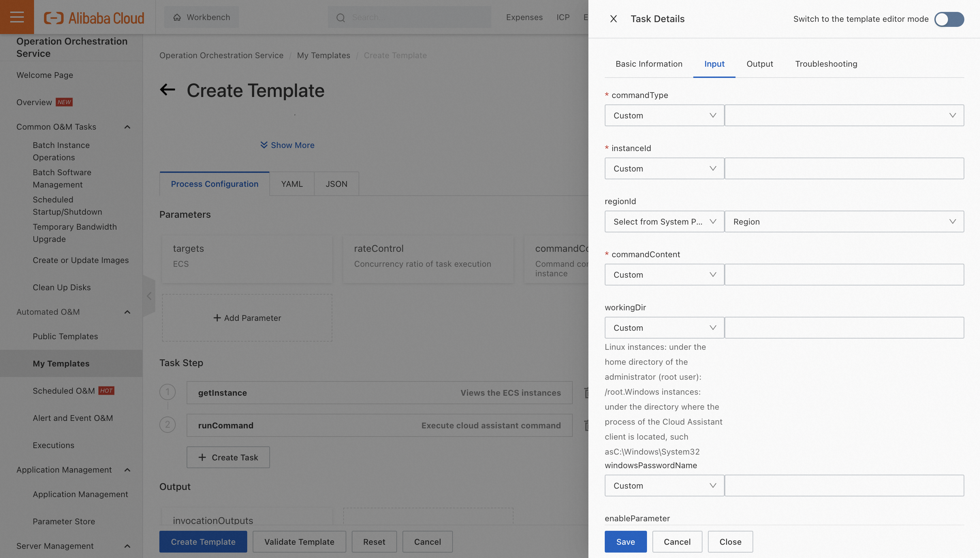The width and height of the screenshot is (980, 558).
Task: Open the regionId Select from System dropdown
Action: pos(664,221)
